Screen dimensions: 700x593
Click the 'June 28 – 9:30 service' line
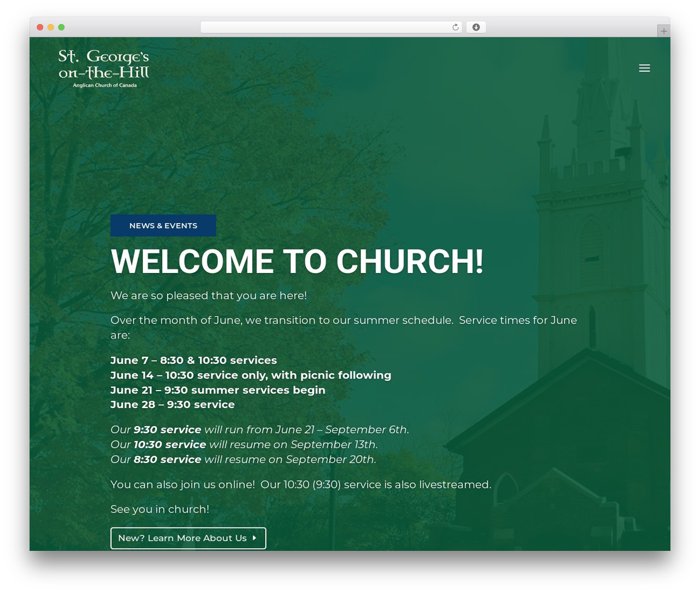tap(172, 405)
